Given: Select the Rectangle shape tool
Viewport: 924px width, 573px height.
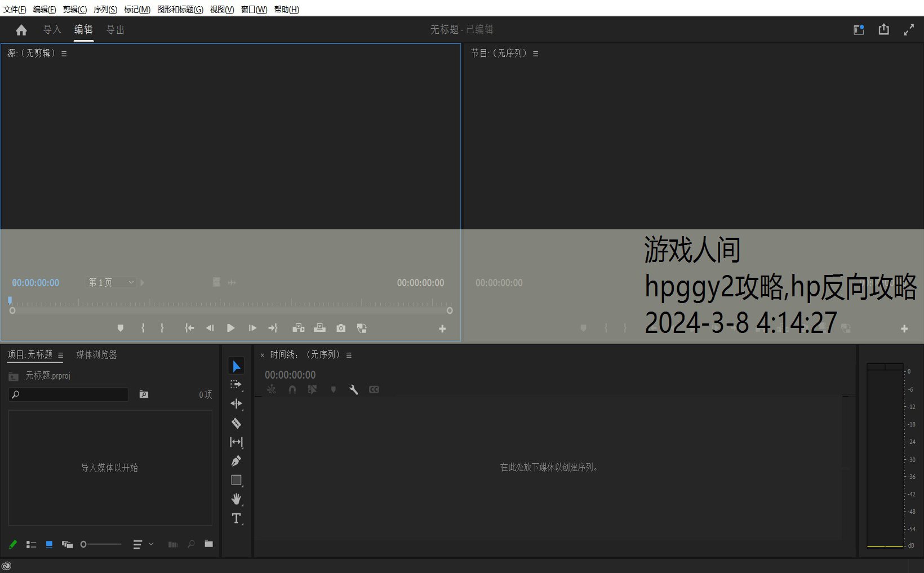Looking at the screenshot, I should click(x=236, y=480).
